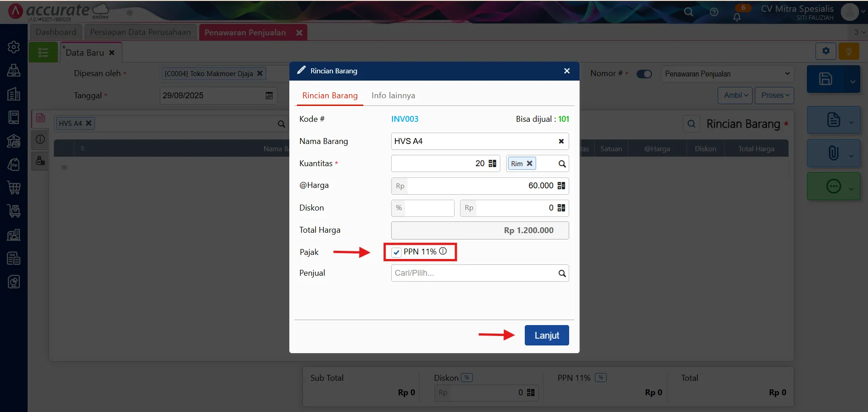Click the blue save disk icon

click(825, 79)
